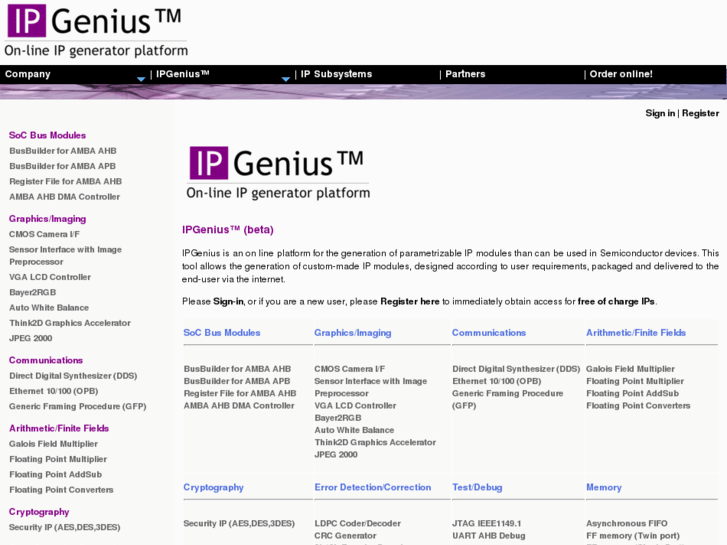The image size is (727, 545).
Task: Open Security IP (AES,DES,3DES) in the table
Action: pos(239,524)
